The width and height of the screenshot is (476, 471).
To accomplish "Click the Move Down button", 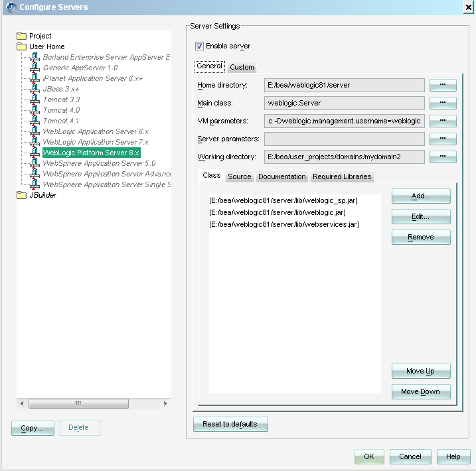I will click(421, 392).
